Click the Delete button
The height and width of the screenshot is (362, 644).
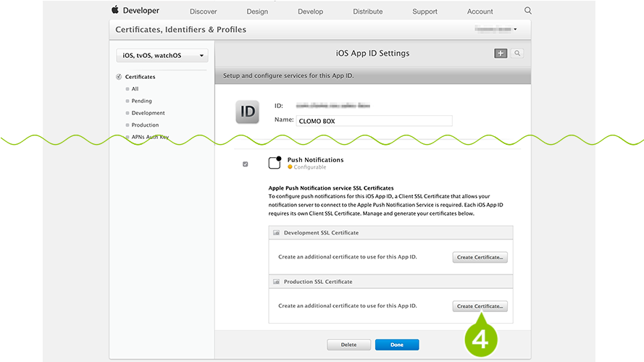(x=348, y=345)
